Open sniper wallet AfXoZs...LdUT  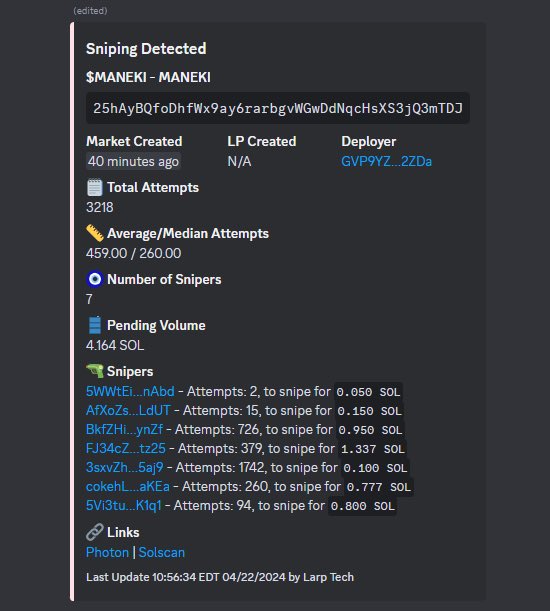(x=128, y=410)
